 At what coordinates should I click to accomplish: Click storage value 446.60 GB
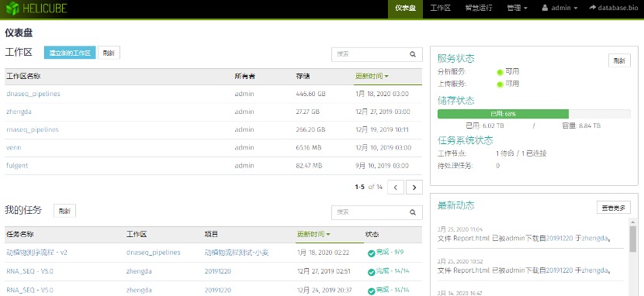(x=310, y=94)
